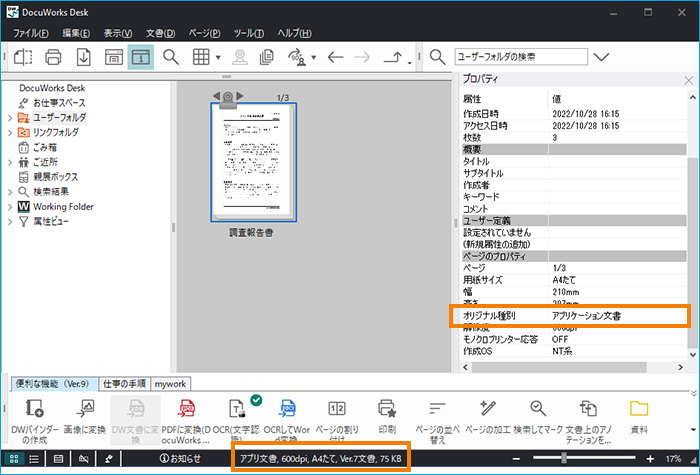
Task: Click the お知らせ notification button
Action: [180, 459]
